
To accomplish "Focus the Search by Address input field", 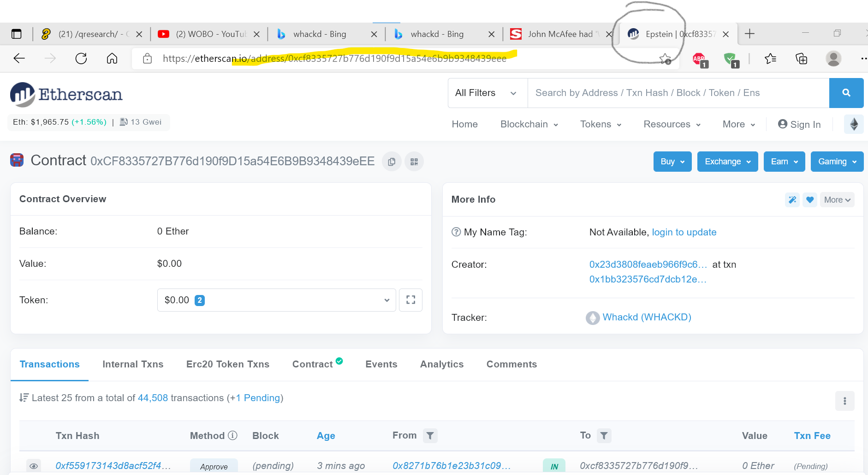I will coord(678,93).
